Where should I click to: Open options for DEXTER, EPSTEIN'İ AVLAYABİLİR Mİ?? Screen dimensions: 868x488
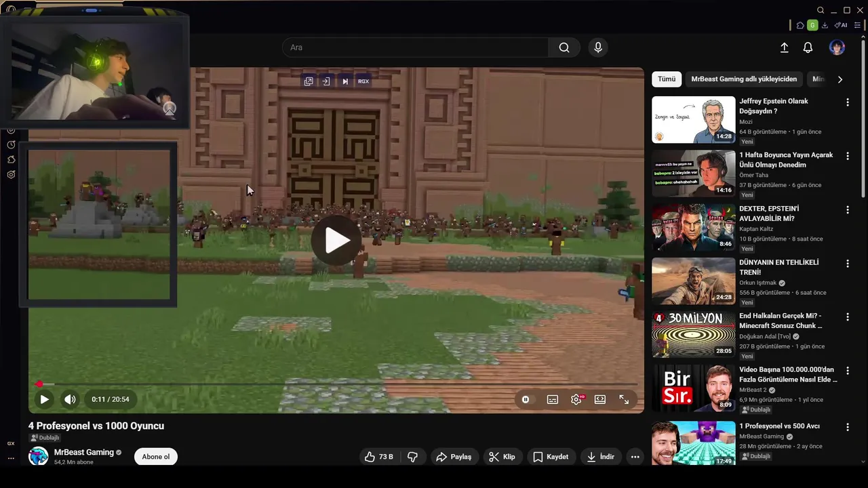click(x=847, y=210)
